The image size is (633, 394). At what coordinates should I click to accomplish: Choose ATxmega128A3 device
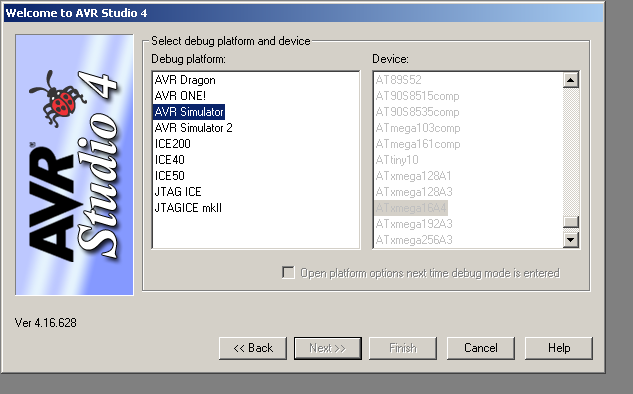(414, 192)
